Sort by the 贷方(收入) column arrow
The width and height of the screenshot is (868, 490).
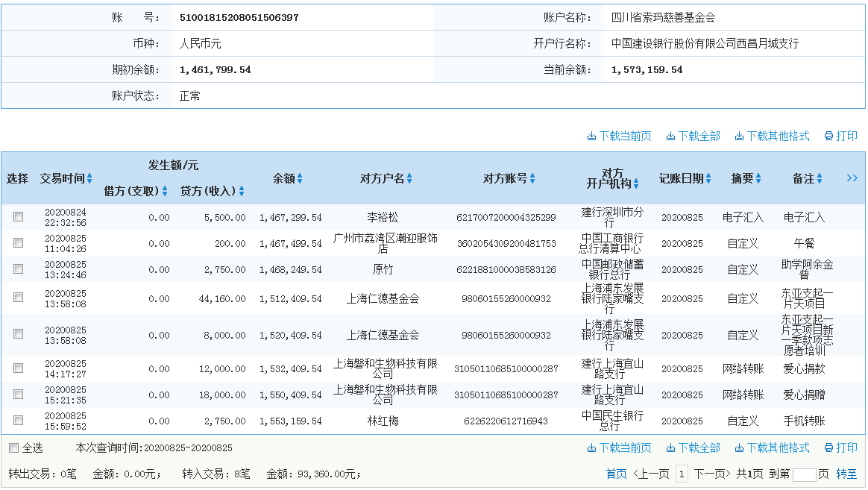(x=240, y=191)
